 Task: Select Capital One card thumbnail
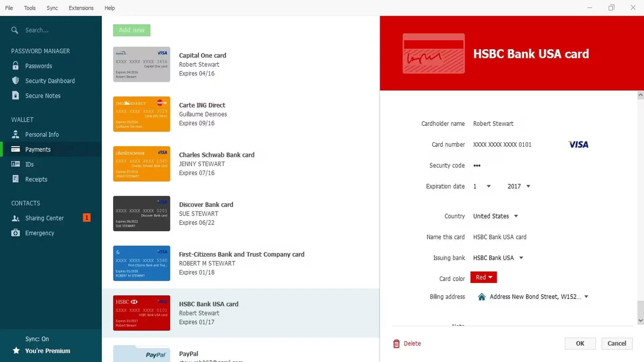tap(142, 64)
